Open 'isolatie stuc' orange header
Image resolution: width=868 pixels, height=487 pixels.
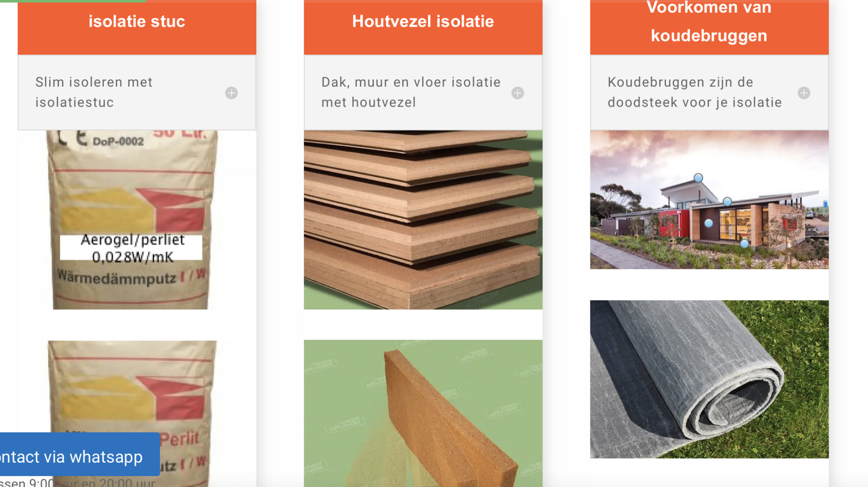pyautogui.click(x=137, y=22)
